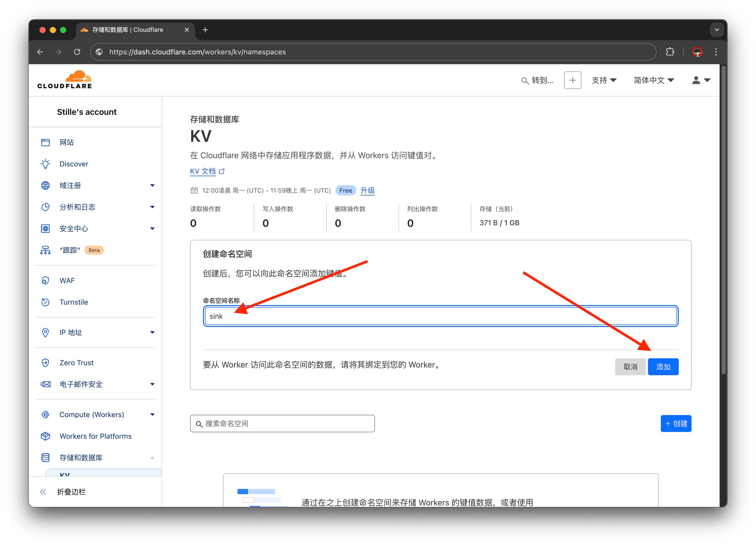Viewport: 756px width, 545px height.
Task: Open 网站 in the sidebar
Action: pos(67,143)
